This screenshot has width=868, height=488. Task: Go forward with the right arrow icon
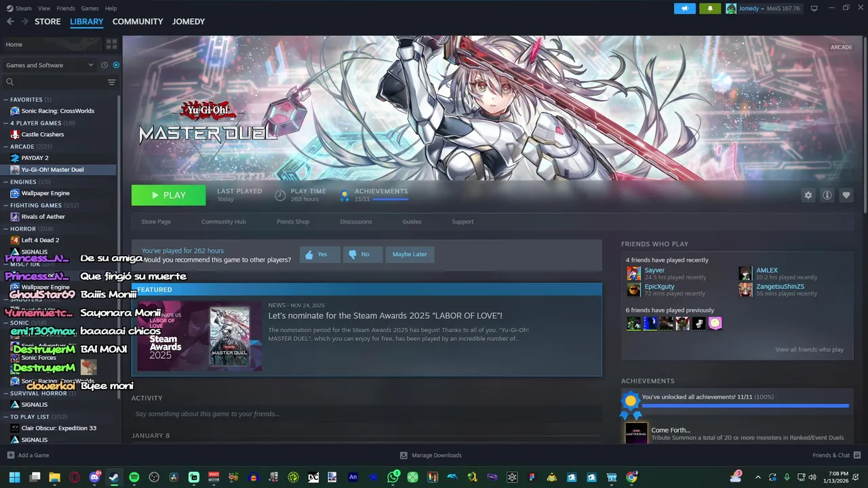tap(24, 22)
